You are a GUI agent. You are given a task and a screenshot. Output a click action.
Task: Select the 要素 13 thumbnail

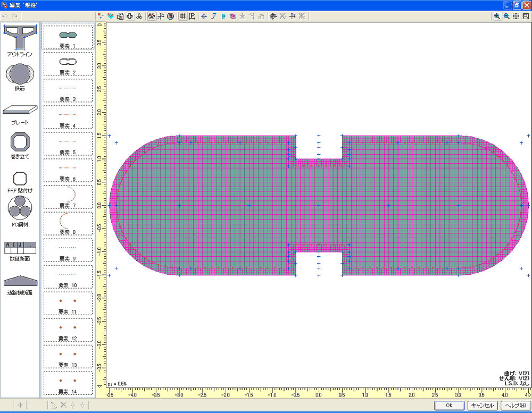click(68, 357)
